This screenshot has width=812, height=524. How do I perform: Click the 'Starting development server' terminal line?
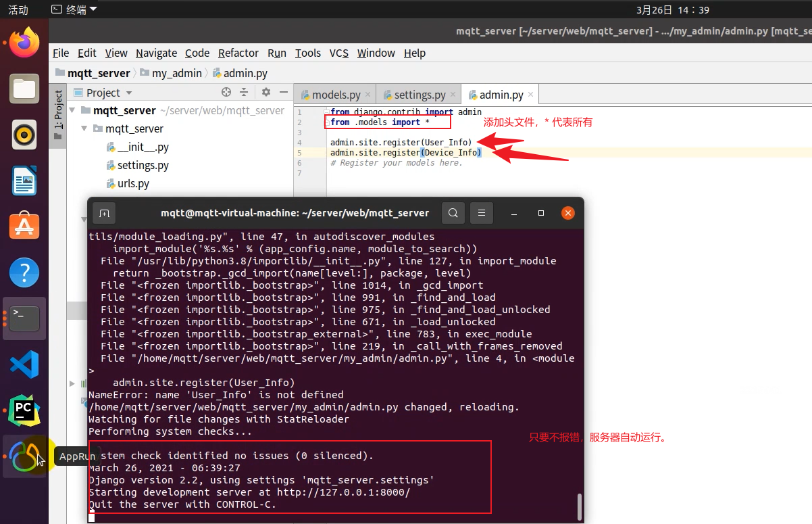(x=249, y=492)
